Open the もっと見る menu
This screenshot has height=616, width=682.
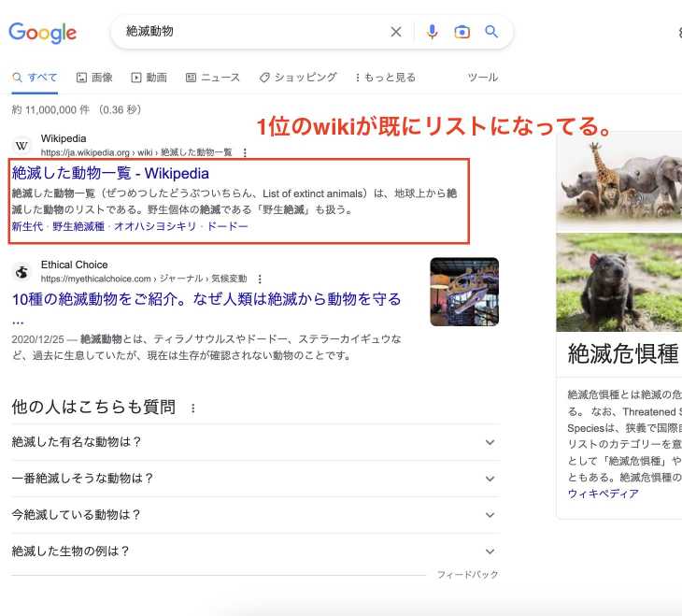point(385,78)
